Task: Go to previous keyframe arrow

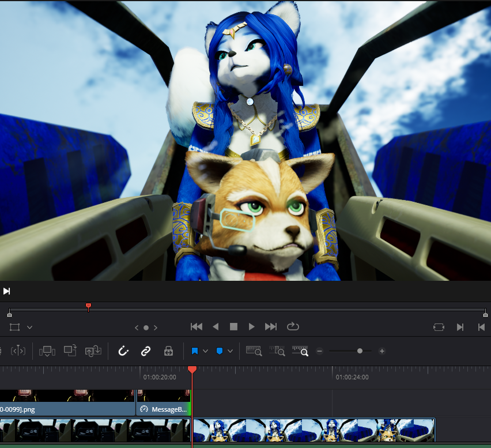Action: tap(137, 327)
